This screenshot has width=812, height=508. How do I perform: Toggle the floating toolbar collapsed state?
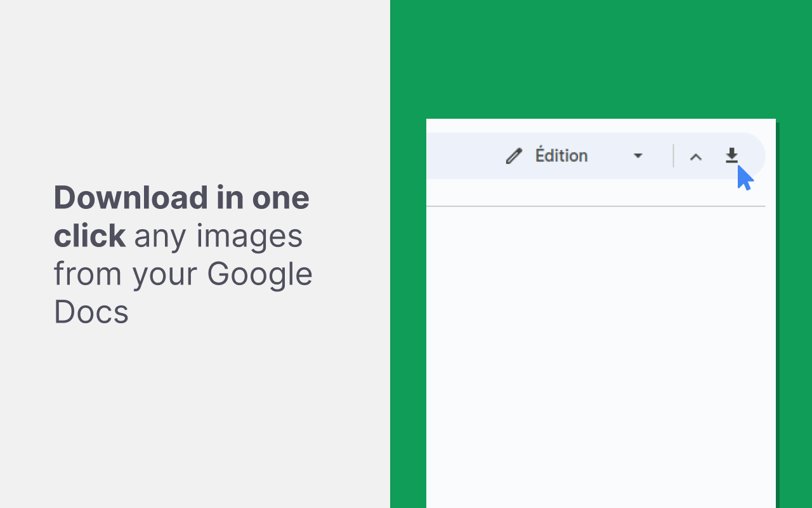point(696,156)
